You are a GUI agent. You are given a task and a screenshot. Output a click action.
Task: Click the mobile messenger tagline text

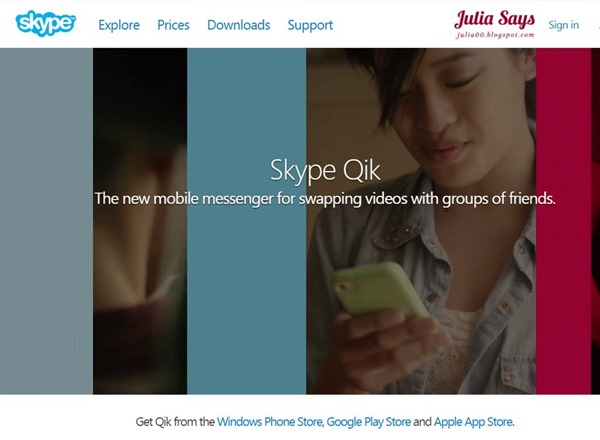(325, 199)
